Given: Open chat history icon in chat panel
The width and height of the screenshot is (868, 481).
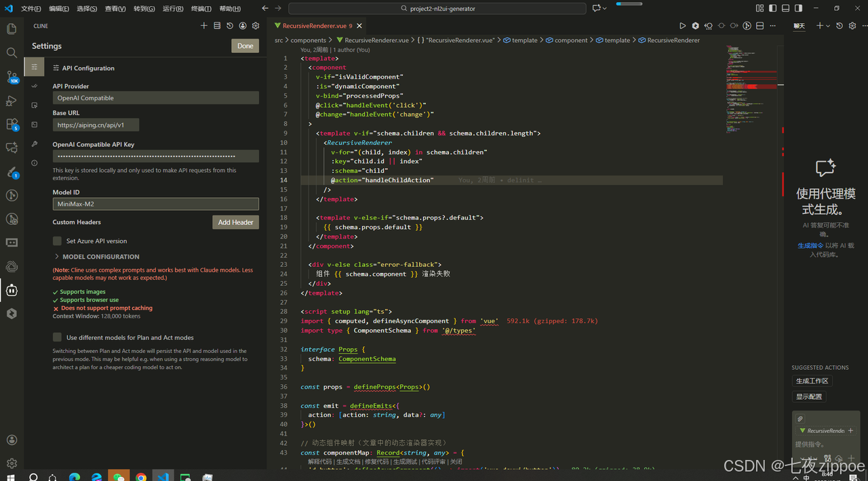Looking at the screenshot, I should (840, 26).
